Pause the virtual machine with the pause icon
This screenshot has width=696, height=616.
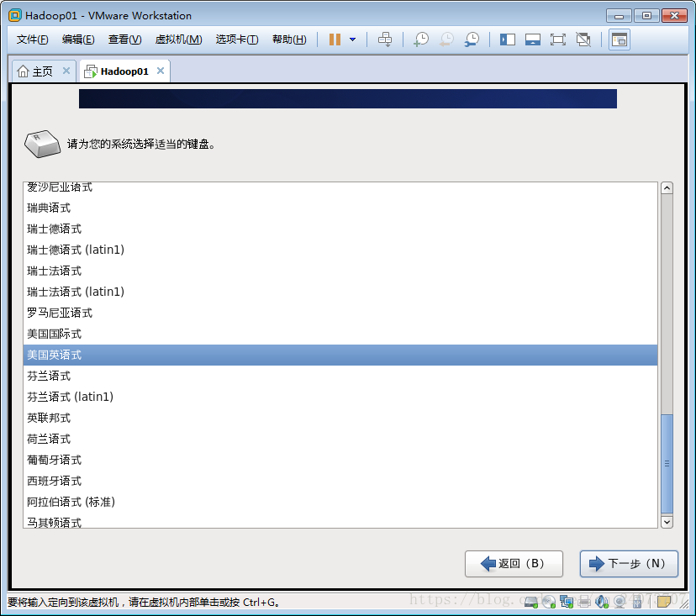(x=335, y=39)
